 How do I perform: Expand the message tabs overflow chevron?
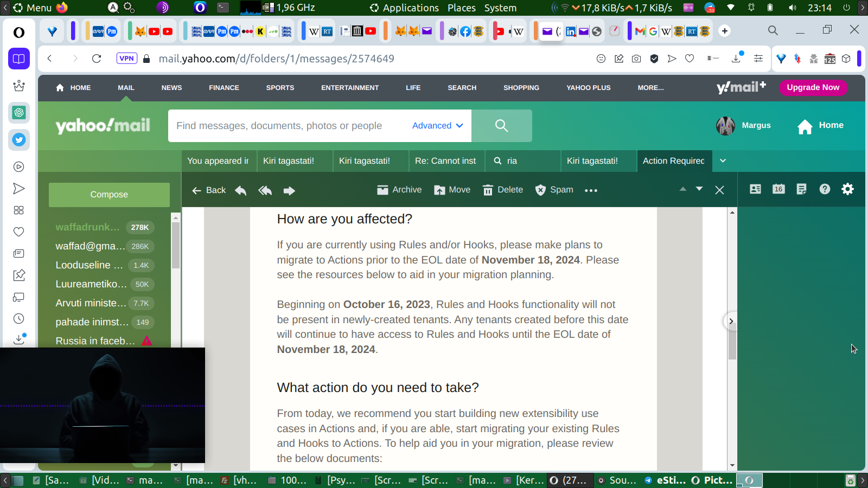[x=723, y=160]
